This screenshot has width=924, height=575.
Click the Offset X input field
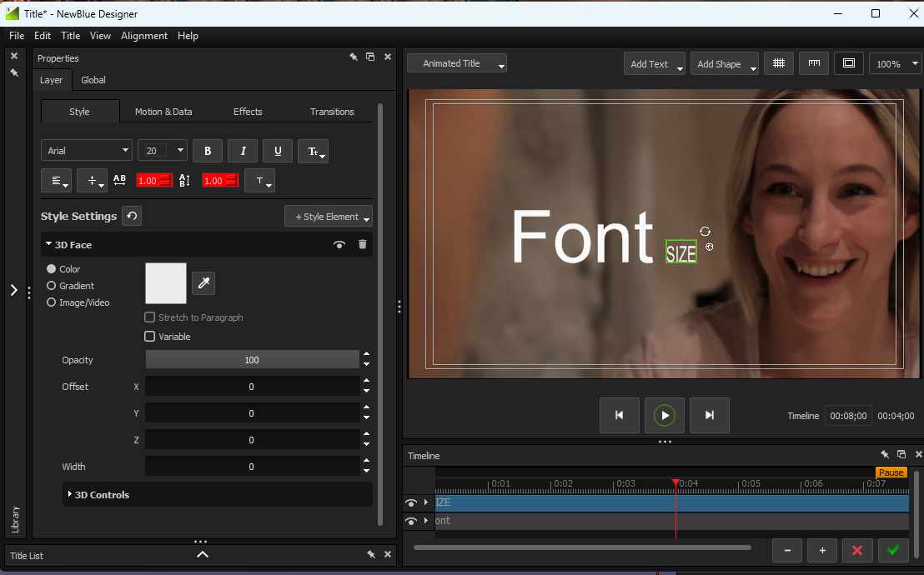(x=252, y=387)
